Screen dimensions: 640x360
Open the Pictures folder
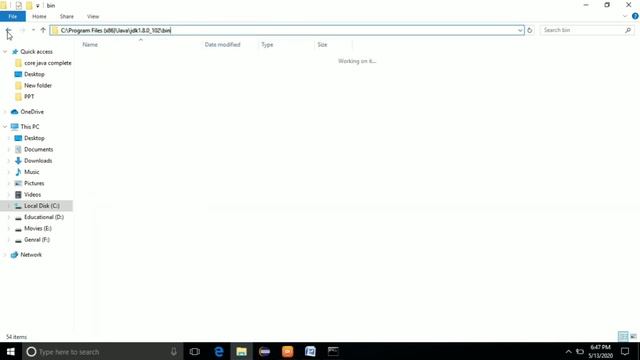pos(34,183)
